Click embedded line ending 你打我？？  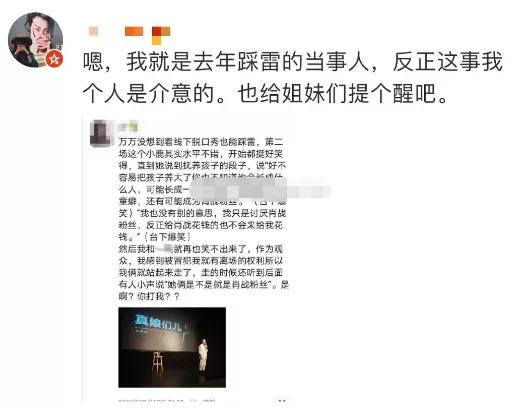coord(149,296)
